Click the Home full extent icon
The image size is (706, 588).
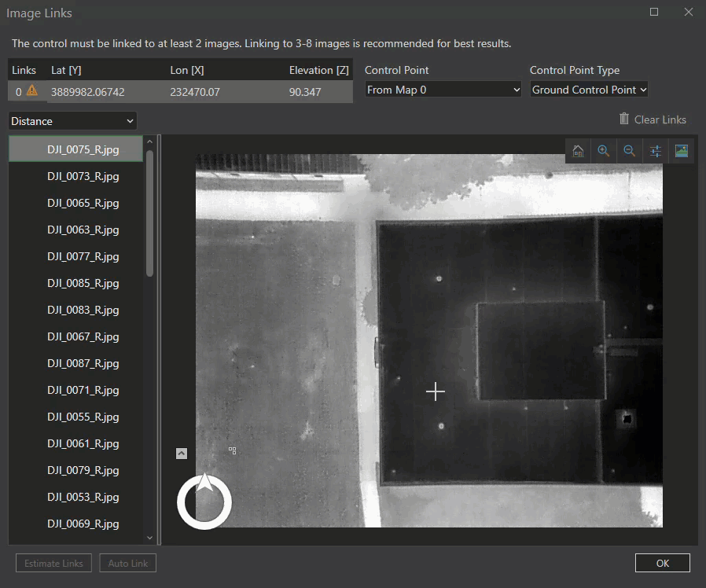[578, 150]
